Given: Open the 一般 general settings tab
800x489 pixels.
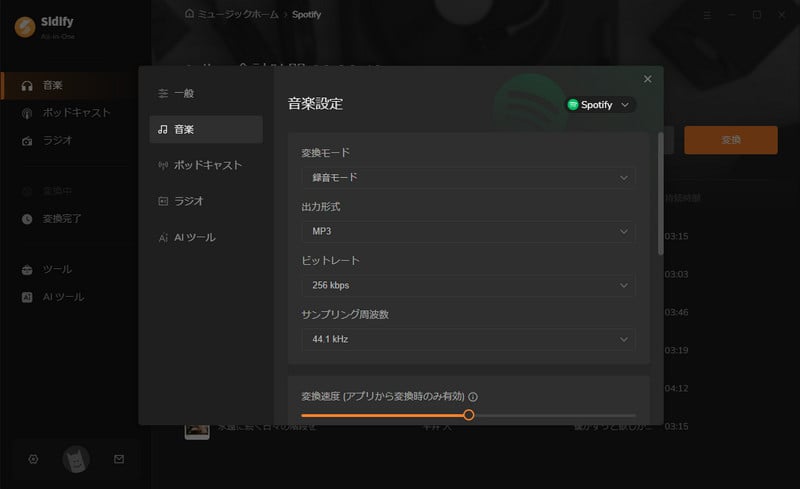Looking at the screenshot, I should point(206,93).
